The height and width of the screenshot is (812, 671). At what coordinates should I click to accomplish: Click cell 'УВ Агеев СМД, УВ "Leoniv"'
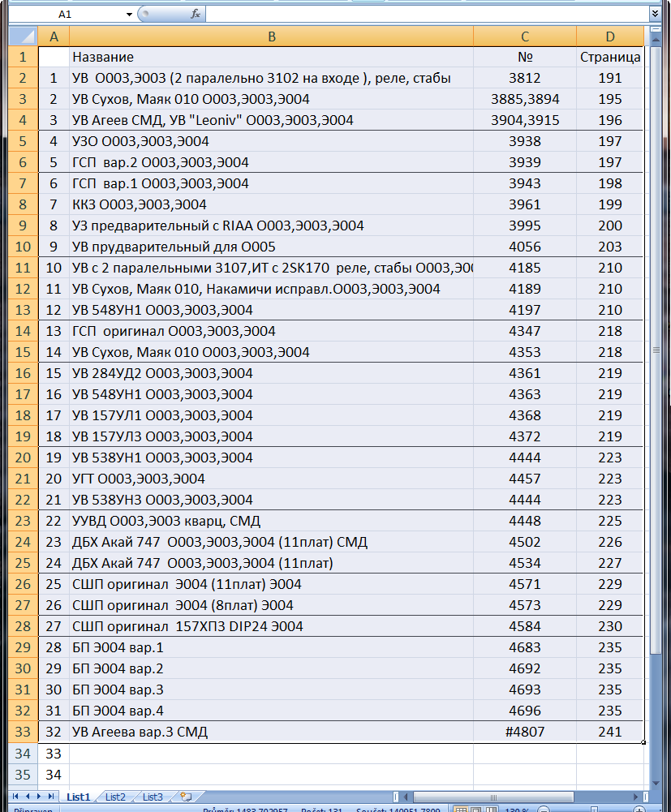coord(272,120)
